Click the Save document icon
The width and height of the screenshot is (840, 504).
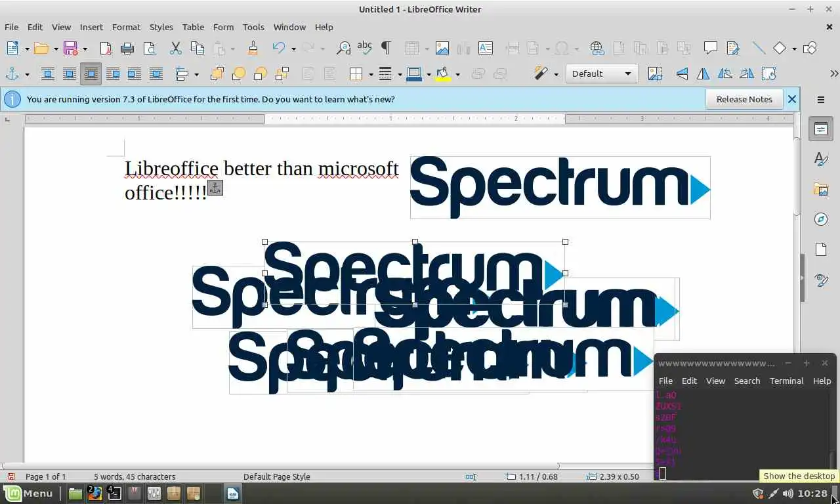click(70, 48)
